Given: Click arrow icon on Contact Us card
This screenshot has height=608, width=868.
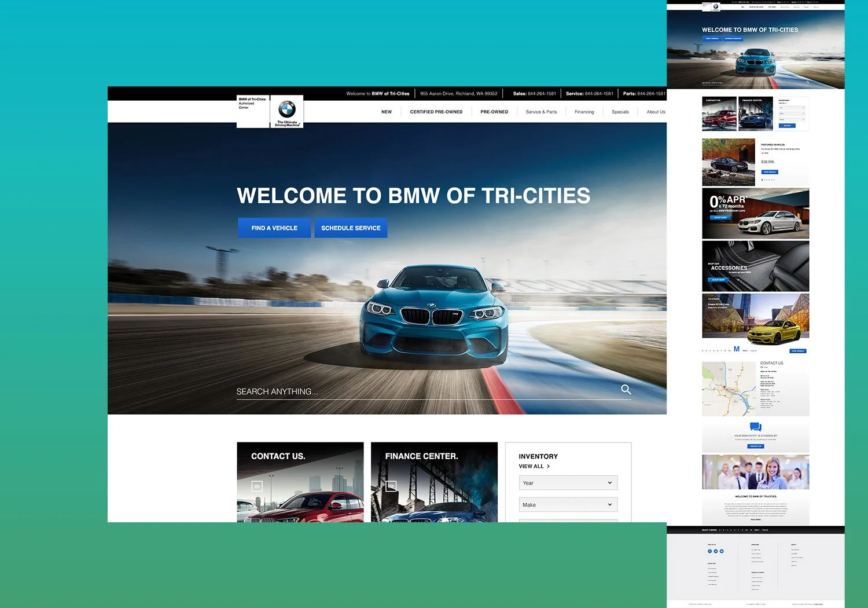Looking at the screenshot, I should click(257, 486).
